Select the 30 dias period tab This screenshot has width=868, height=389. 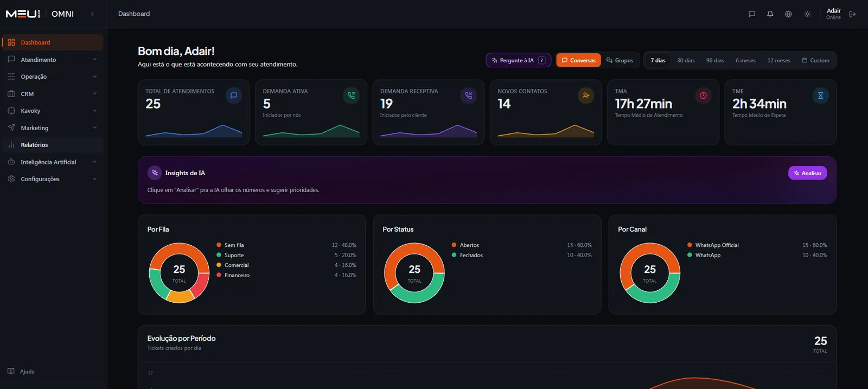click(686, 60)
